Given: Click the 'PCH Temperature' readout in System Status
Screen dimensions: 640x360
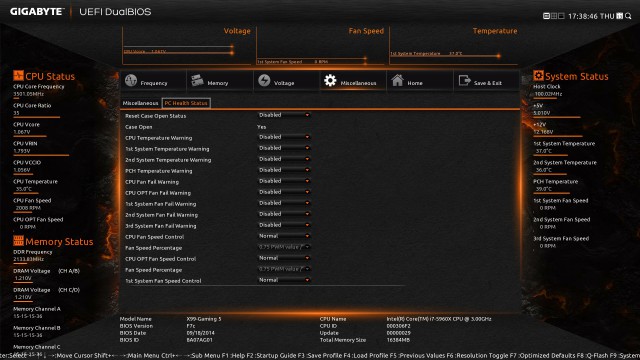Looking at the screenshot, I should tap(556, 185).
